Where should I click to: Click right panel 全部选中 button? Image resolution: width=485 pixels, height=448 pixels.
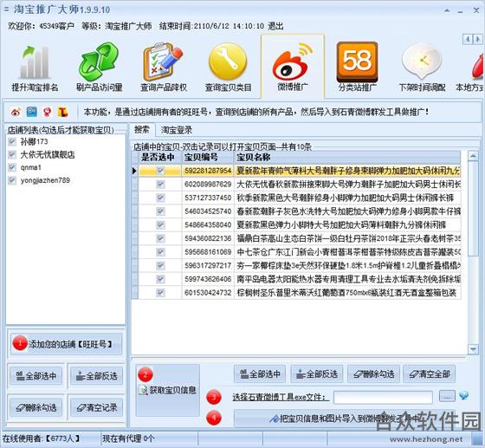pyautogui.click(x=260, y=373)
